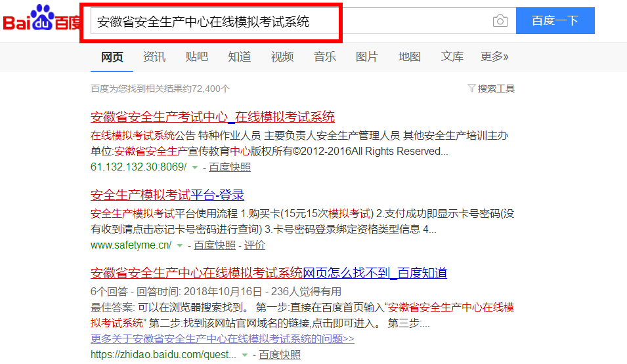Image resolution: width=627 pixels, height=364 pixels.
Task: Open 搜索工具 search tools
Action: tap(496, 89)
